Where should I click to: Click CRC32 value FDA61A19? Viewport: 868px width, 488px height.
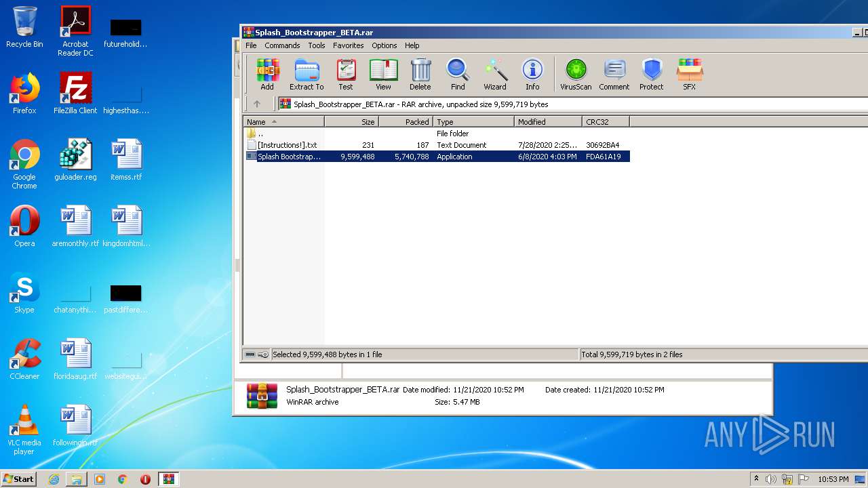click(603, 157)
